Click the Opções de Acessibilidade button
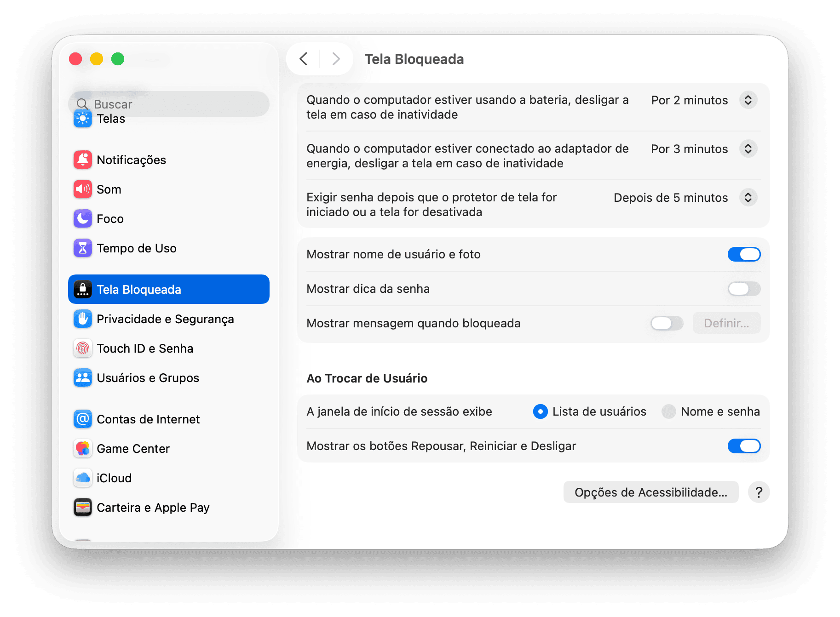Screen dimensions: 840x617 (650, 492)
